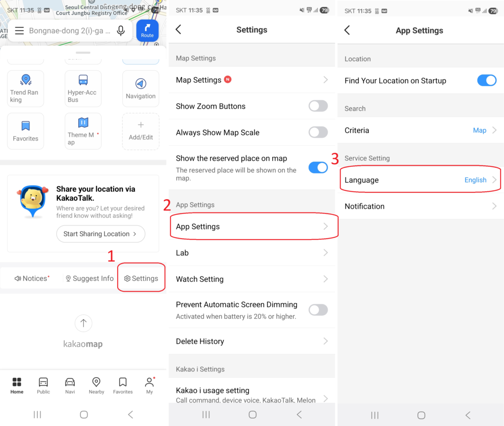Switch to the Public transit tab

point(43,385)
